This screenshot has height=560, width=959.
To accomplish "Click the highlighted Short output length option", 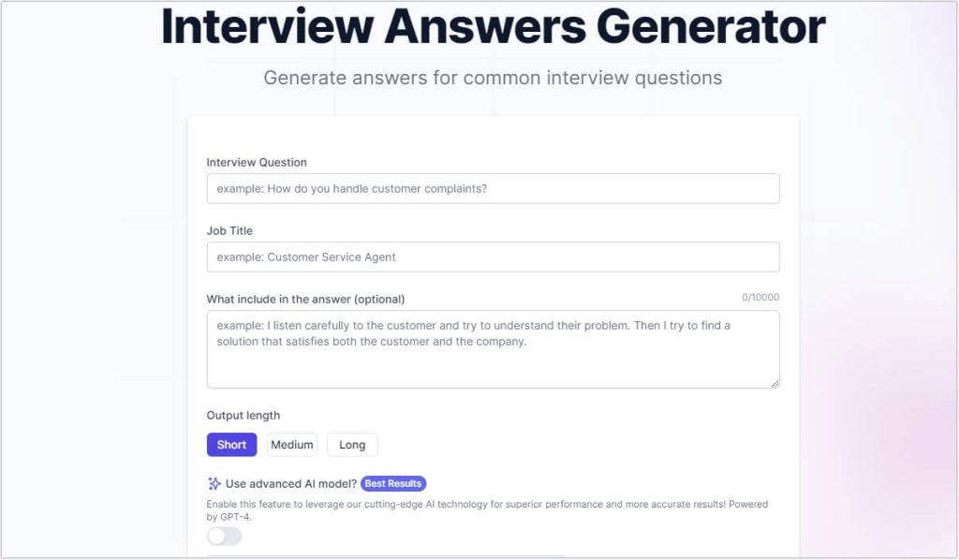I will click(x=231, y=445).
